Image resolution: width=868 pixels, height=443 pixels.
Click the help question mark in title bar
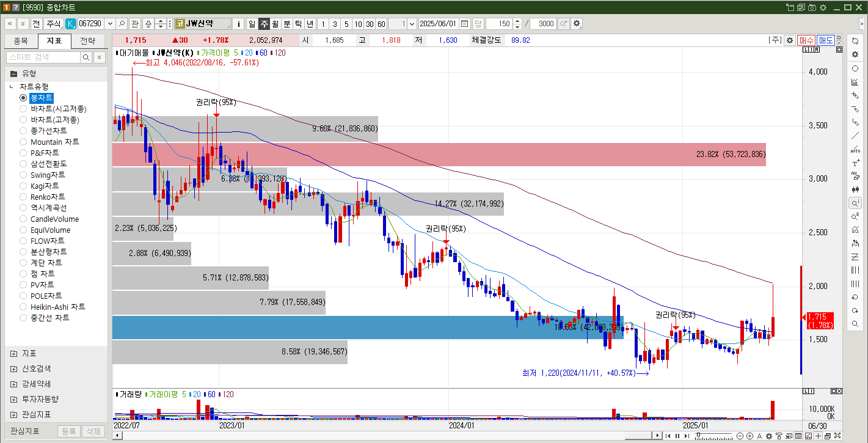[x=16, y=7]
